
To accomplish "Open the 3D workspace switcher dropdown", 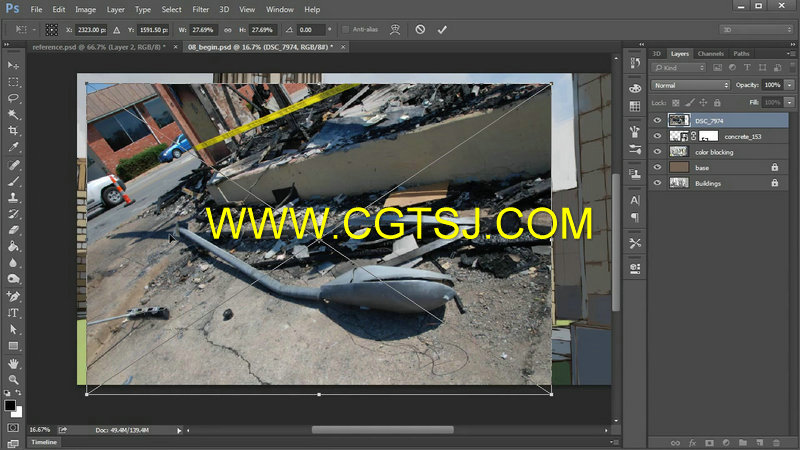I will pyautogui.click(x=756, y=30).
